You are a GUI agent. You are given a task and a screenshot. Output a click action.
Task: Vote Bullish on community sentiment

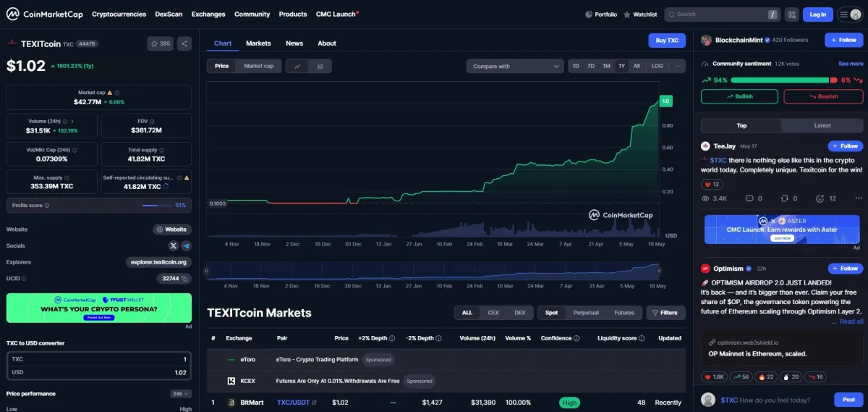pyautogui.click(x=739, y=96)
